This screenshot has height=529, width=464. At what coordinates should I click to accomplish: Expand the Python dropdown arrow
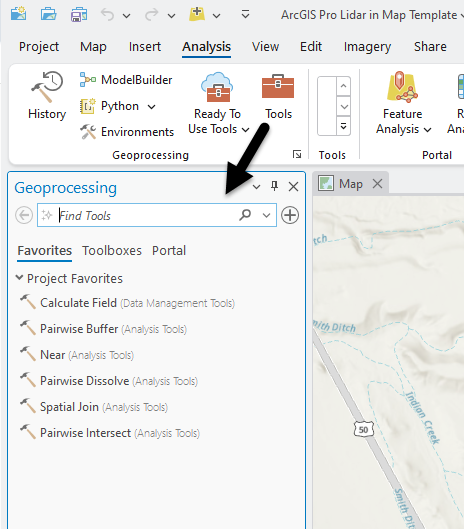[x=152, y=107]
